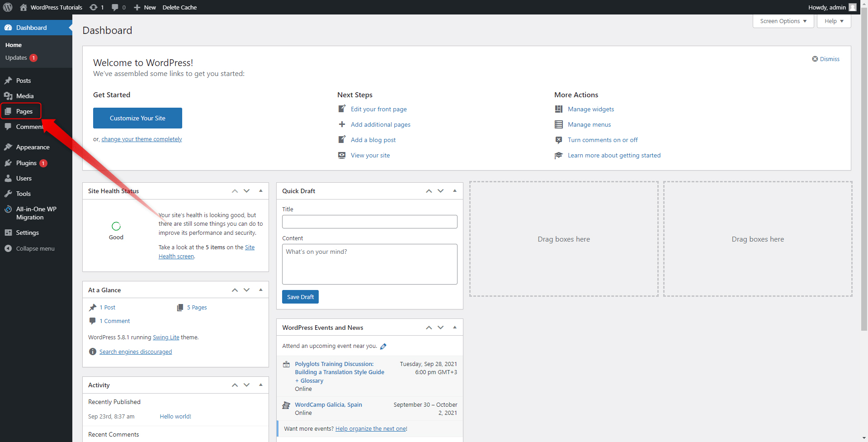Click the admin avatar thumbnail
The image size is (868, 442).
[853, 7]
